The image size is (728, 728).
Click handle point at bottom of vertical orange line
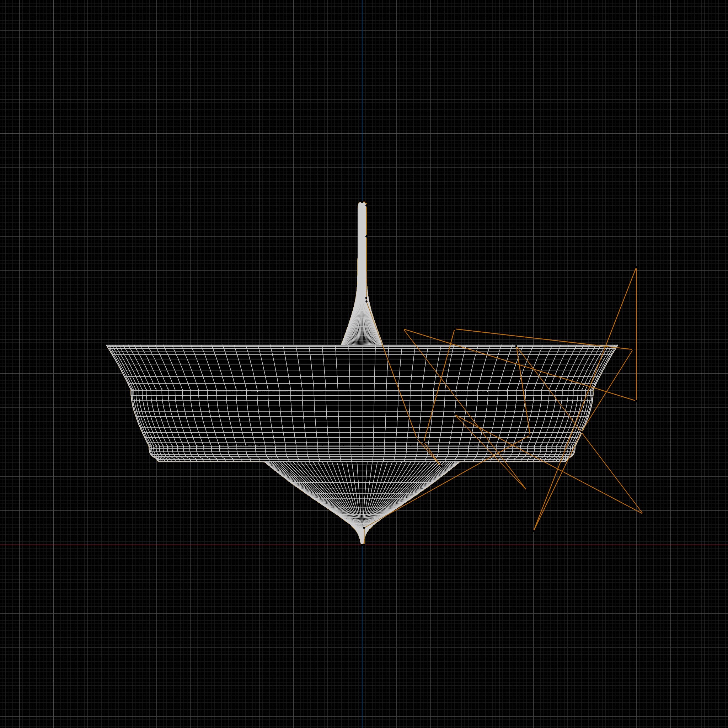(x=636, y=400)
